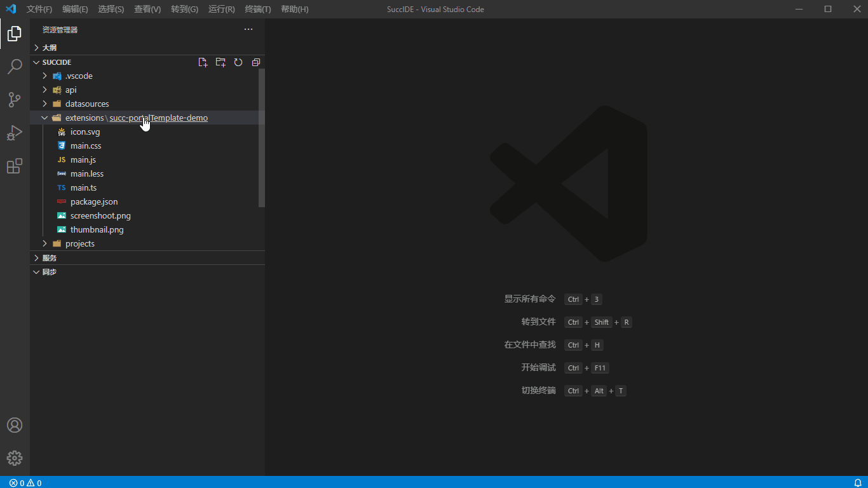The width and height of the screenshot is (868, 488).
Task: Click the New File icon in explorer
Action: (x=203, y=62)
